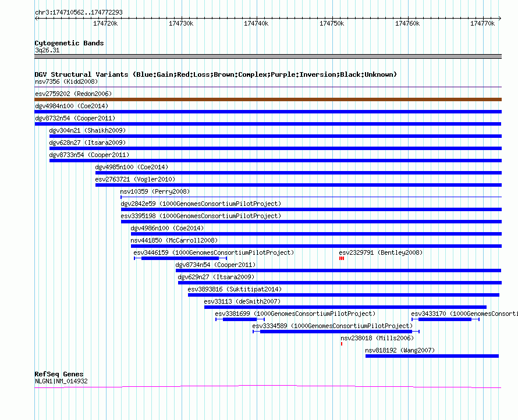Click the RefSeq Genes track title

[59, 374]
